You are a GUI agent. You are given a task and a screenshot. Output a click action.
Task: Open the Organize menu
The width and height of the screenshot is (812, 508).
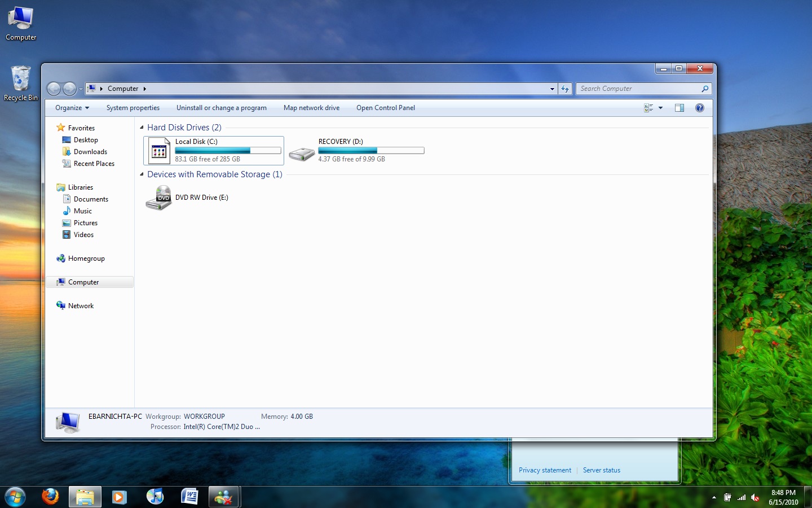point(71,107)
